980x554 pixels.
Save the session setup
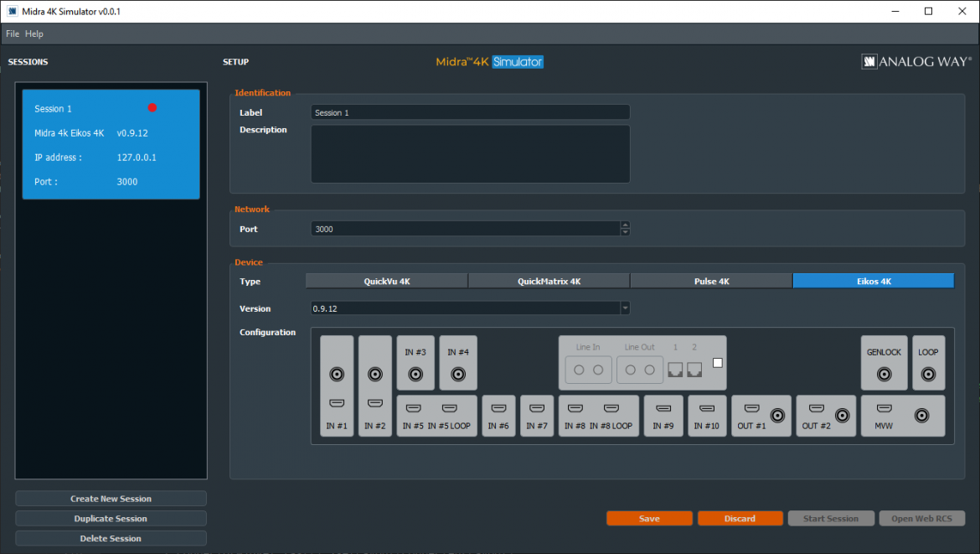click(649, 518)
